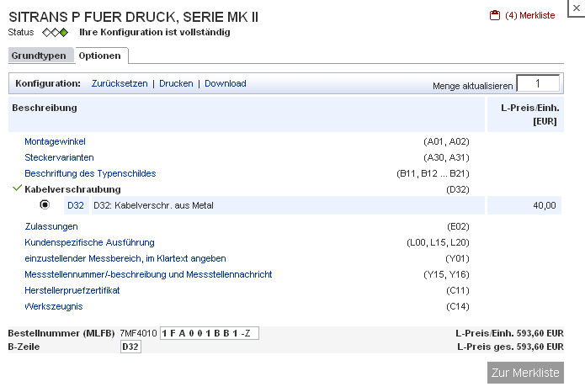Expand Beschriftung des Typenschildes options
This screenshot has width=585, height=392.
90,174
